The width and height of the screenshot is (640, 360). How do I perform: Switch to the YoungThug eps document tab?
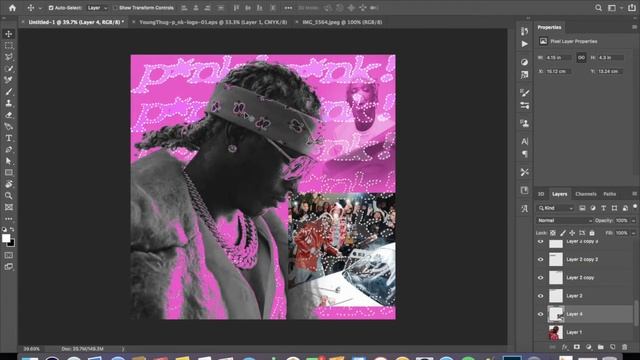213,22
